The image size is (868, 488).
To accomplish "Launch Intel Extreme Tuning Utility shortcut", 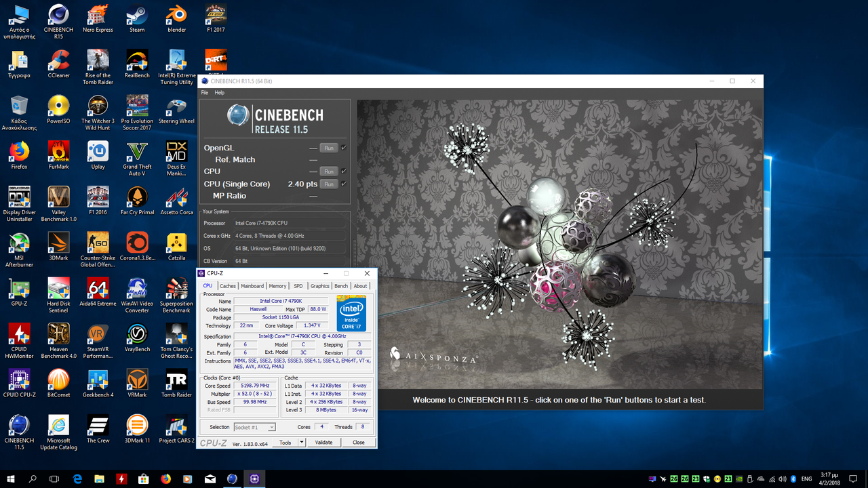I will click(176, 68).
